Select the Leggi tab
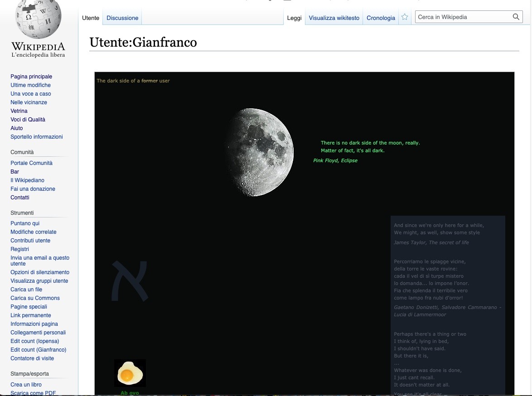 (294, 18)
